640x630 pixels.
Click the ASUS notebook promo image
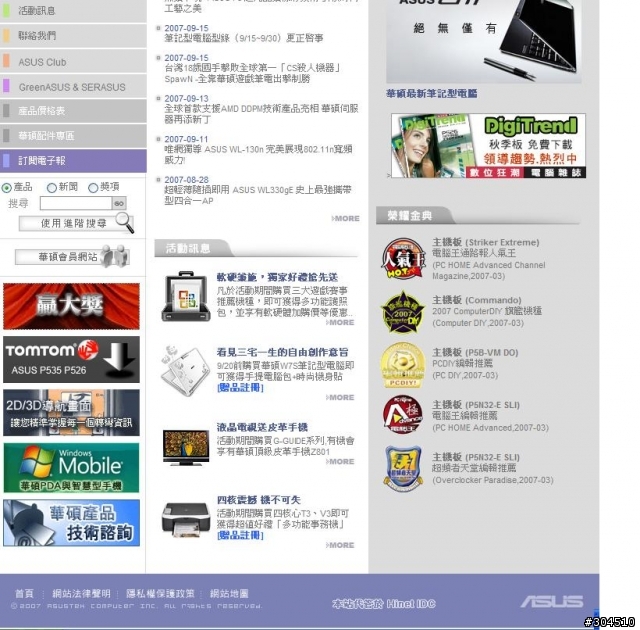click(484, 41)
